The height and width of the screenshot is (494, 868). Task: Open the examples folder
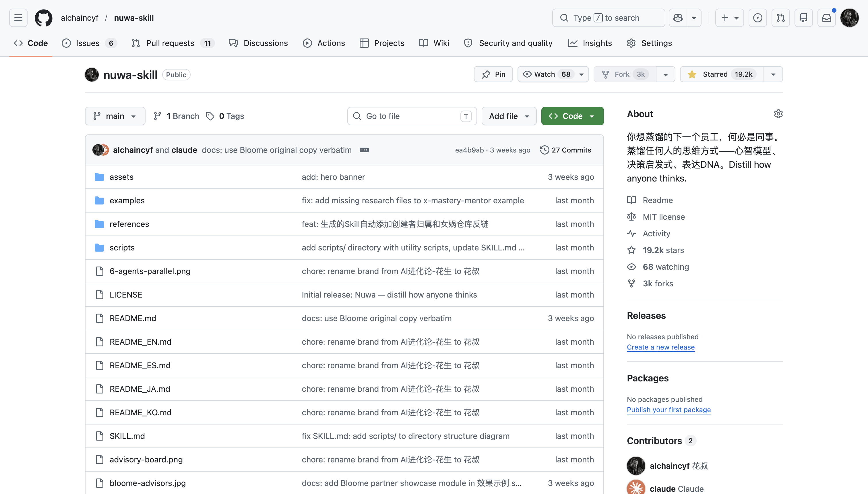pos(127,200)
